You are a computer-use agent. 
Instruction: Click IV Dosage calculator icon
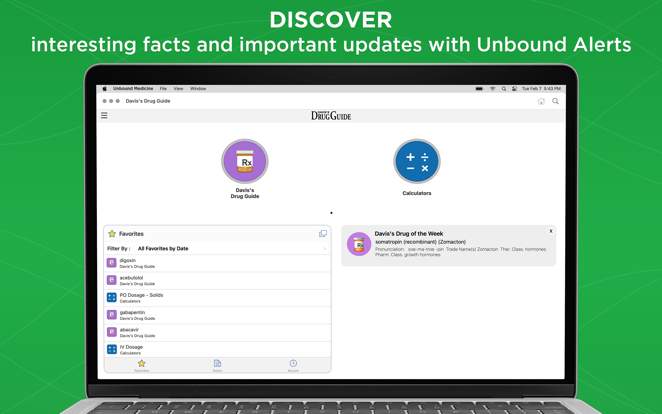coord(111,349)
